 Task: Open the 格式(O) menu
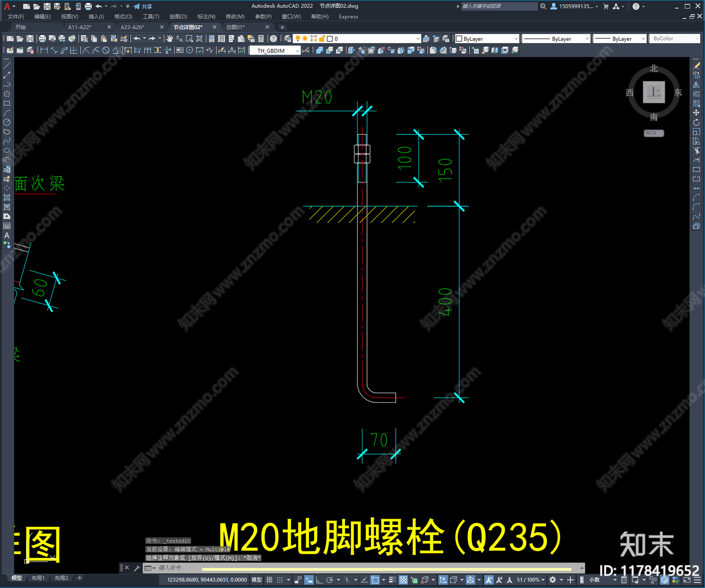pos(123,17)
